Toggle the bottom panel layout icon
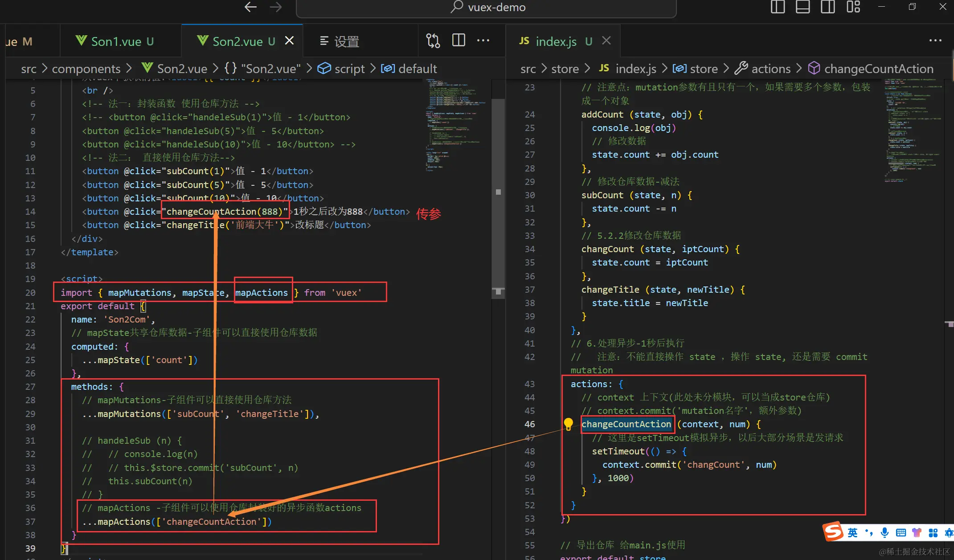The width and height of the screenshot is (954, 560). pos(803,7)
